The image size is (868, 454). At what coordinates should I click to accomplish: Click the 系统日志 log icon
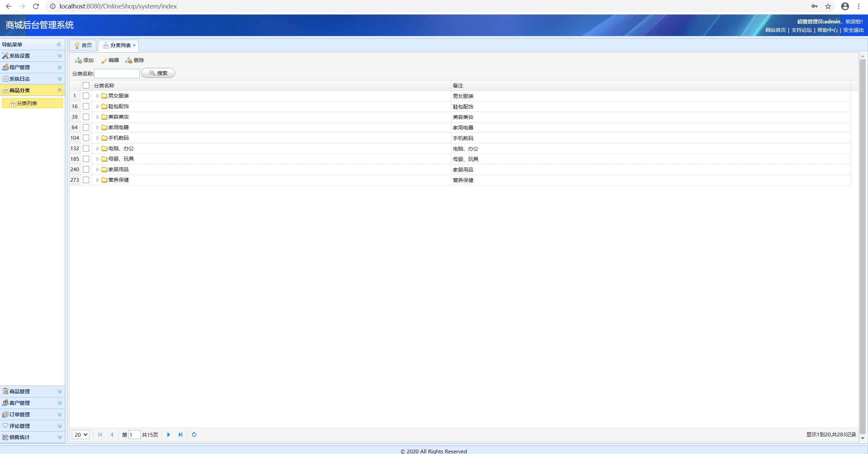pos(5,79)
